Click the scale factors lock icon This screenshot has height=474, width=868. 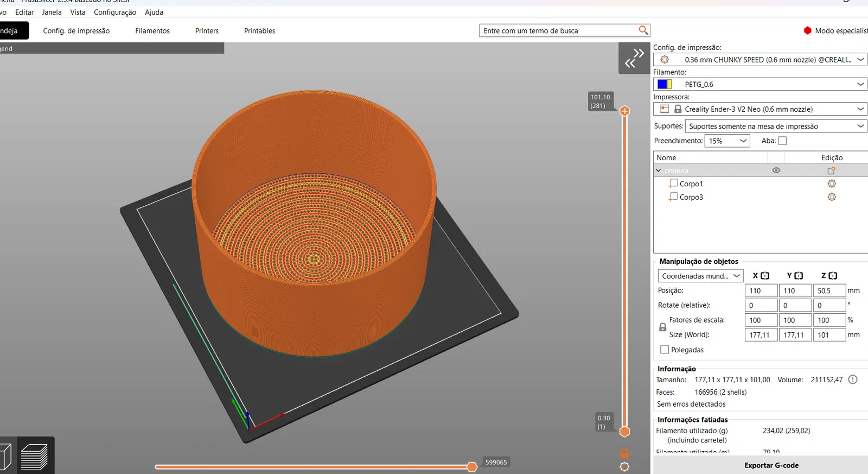point(662,327)
